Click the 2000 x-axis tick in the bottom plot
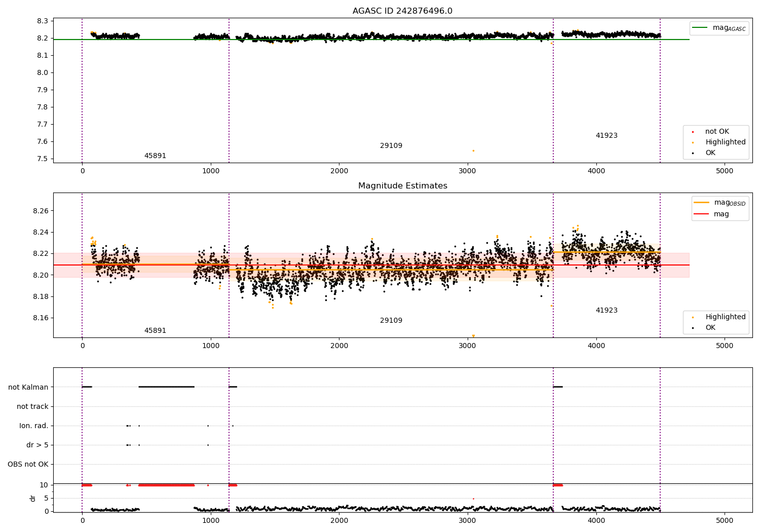Screen dimensions: 760x532 [x=339, y=521]
